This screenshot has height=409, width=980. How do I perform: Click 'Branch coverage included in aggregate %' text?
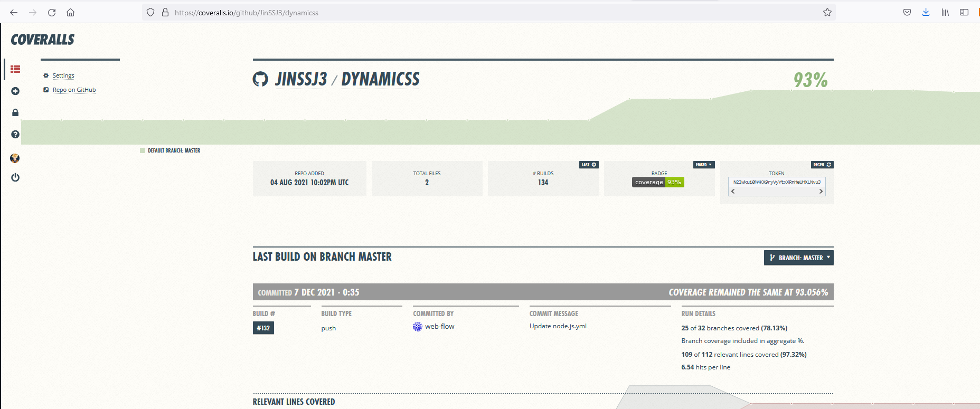click(x=742, y=341)
